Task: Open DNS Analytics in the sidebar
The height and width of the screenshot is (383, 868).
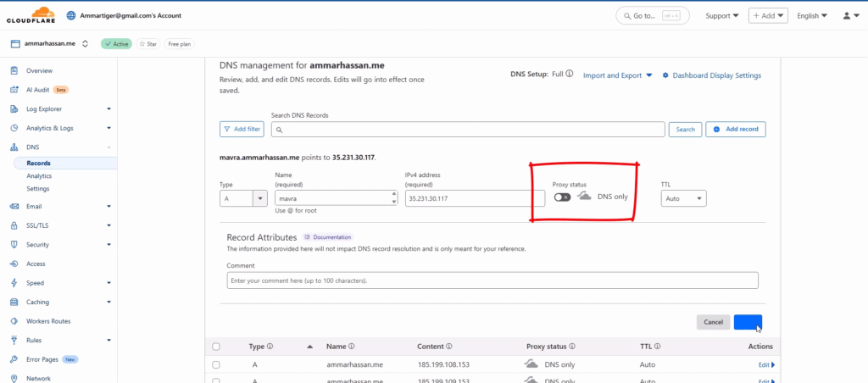Action: (x=39, y=175)
